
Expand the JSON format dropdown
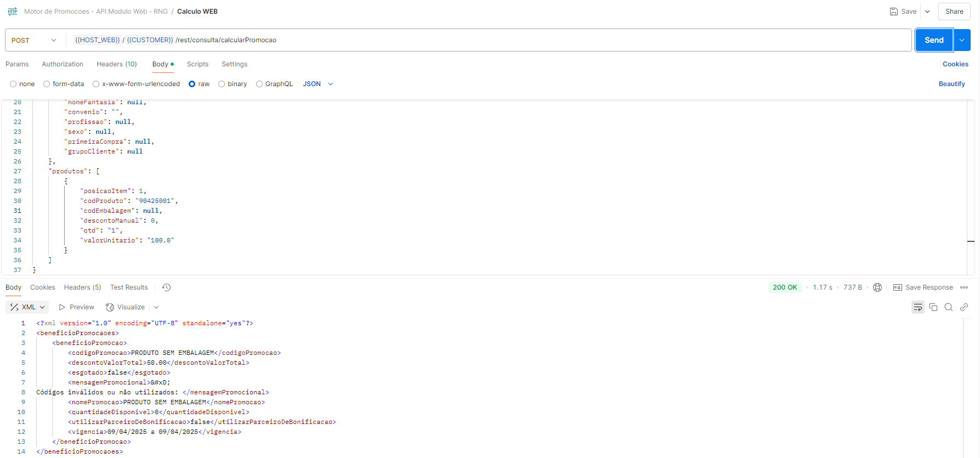click(318, 84)
